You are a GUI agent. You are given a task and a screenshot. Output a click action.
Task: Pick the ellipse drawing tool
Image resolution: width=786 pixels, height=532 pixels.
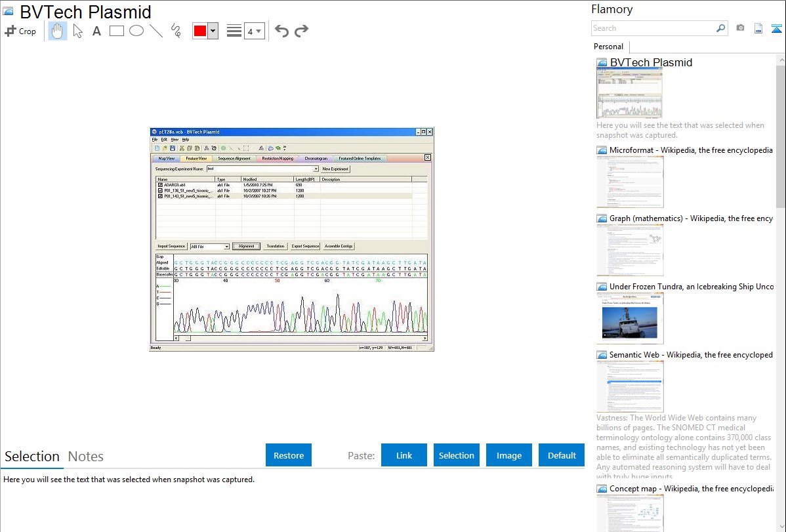[136, 31]
